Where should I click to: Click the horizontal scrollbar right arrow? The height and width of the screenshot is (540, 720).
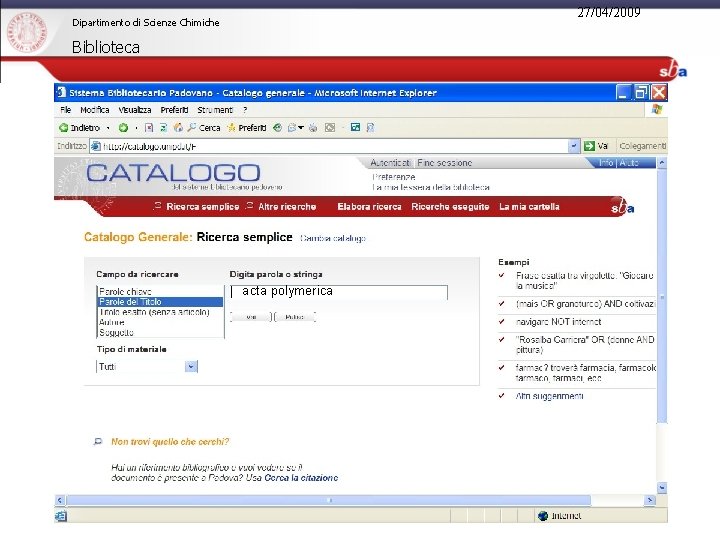649,500
